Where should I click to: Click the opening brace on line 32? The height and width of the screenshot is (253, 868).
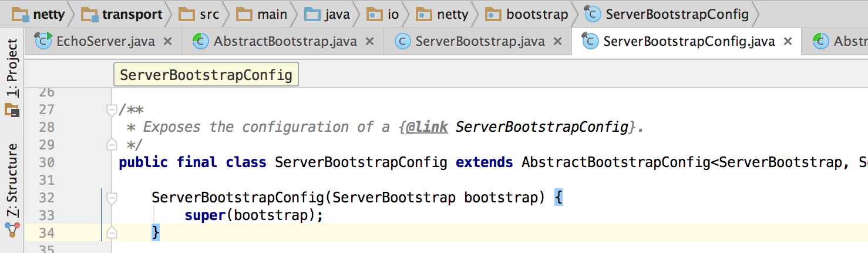[x=559, y=198]
